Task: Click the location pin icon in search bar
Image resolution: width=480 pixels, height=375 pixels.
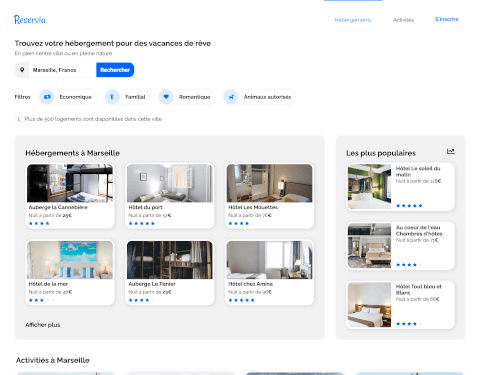Action: coord(22,70)
